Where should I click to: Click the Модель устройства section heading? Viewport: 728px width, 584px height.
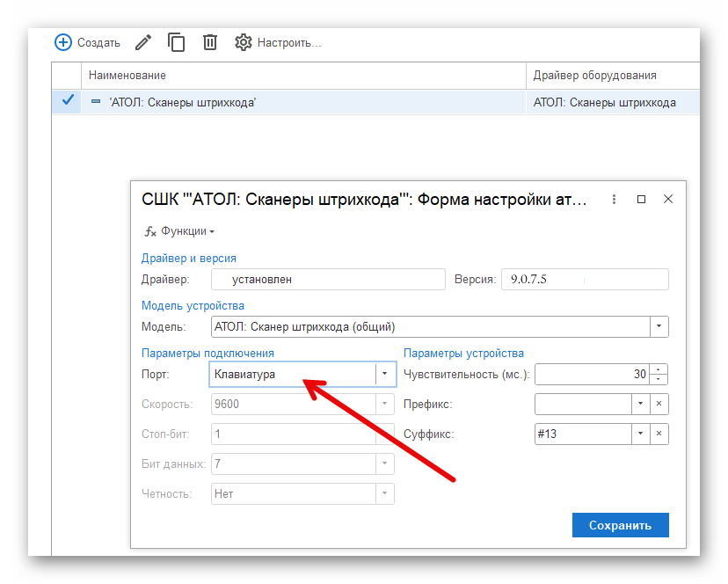[x=193, y=306]
